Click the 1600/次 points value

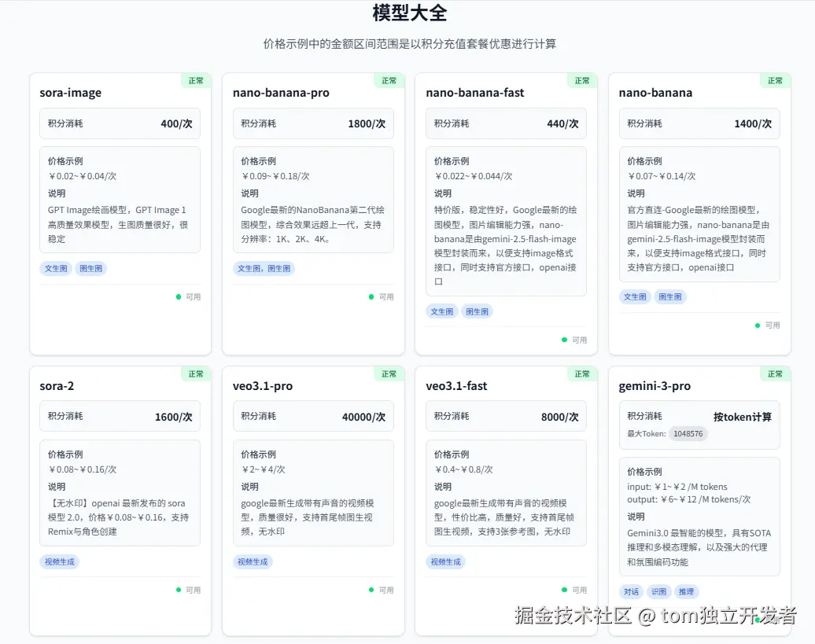[x=174, y=417]
